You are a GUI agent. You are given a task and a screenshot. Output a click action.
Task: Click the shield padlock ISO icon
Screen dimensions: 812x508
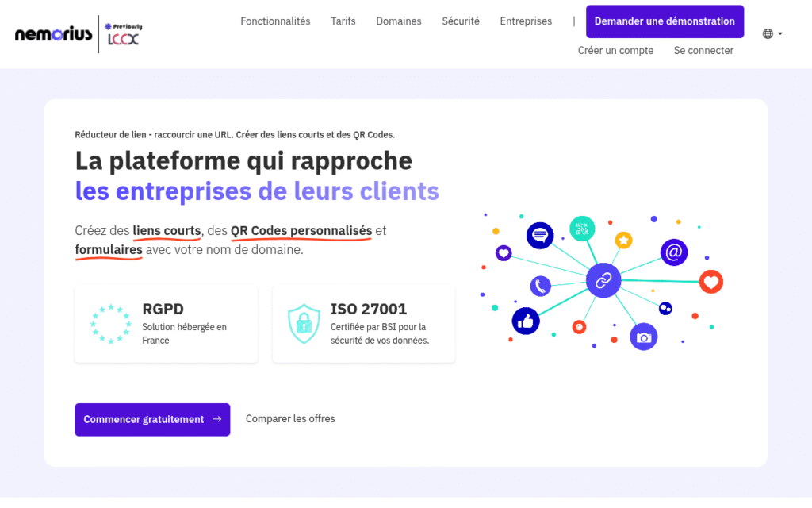[304, 324]
